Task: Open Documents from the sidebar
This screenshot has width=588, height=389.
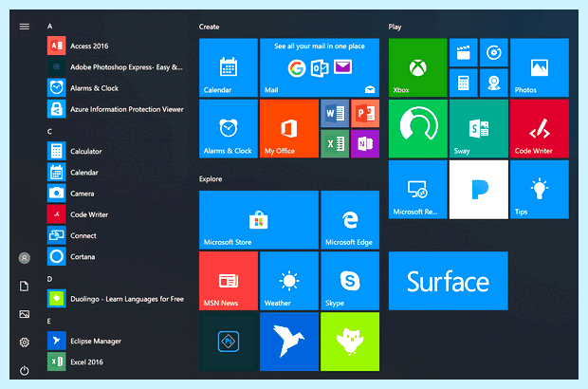Action: (25, 287)
